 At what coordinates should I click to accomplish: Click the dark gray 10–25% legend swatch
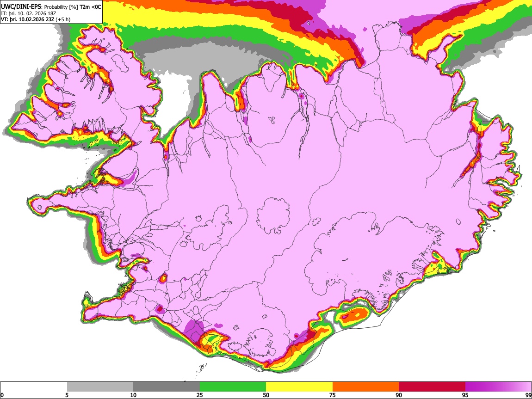[x=167, y=387]
